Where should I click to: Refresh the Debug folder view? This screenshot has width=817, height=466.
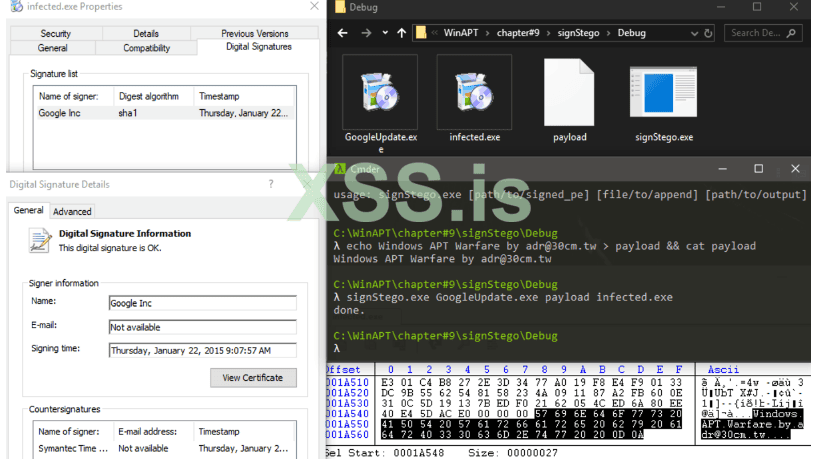(x=708, y=33)
